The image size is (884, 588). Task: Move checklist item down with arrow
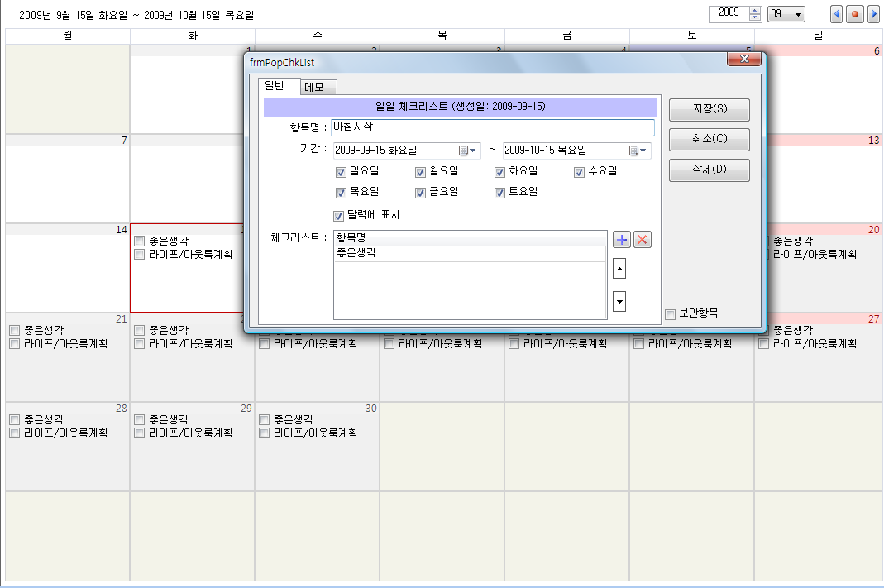tap(619, 302)
